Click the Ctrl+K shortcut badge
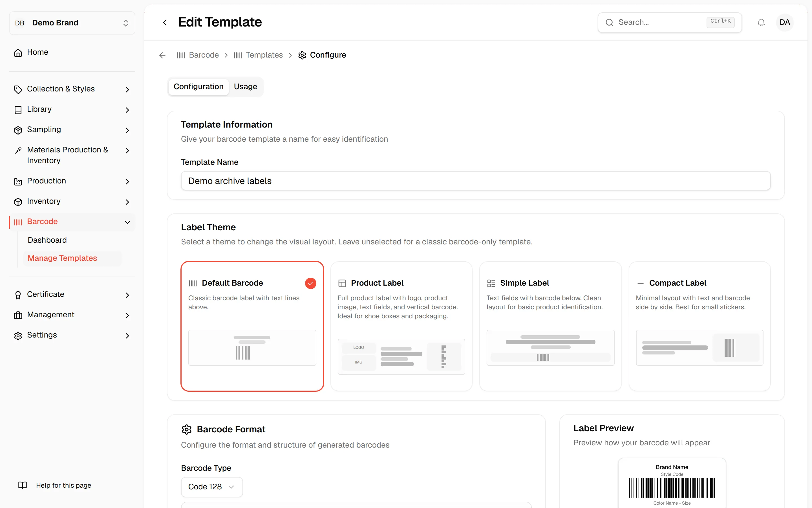Screen dimensions: 812x508 tap(720, 22)
